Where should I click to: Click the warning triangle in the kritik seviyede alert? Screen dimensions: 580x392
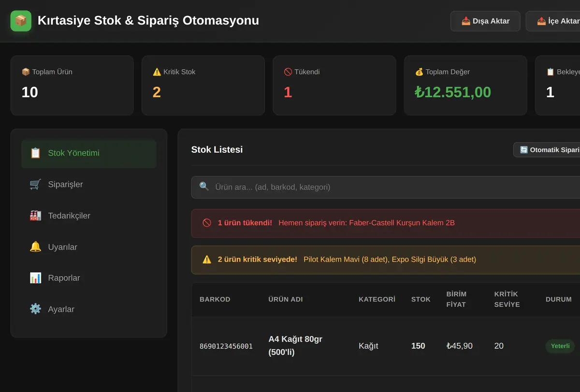[x=207, y=260]
